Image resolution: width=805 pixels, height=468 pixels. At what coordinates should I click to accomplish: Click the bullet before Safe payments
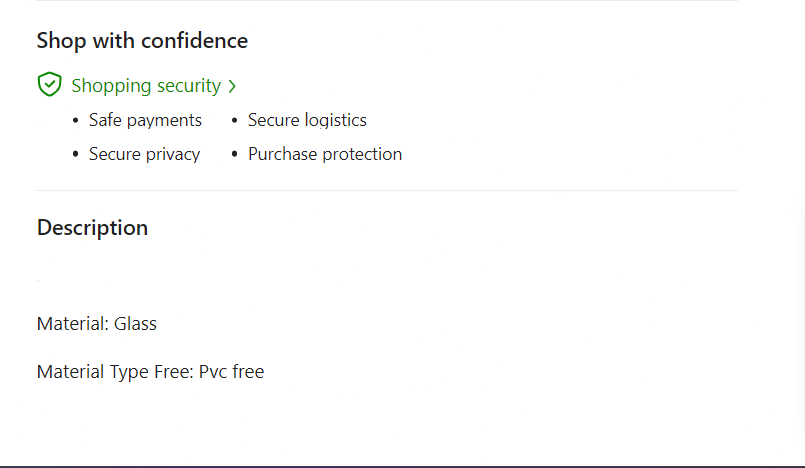(76, 121)
